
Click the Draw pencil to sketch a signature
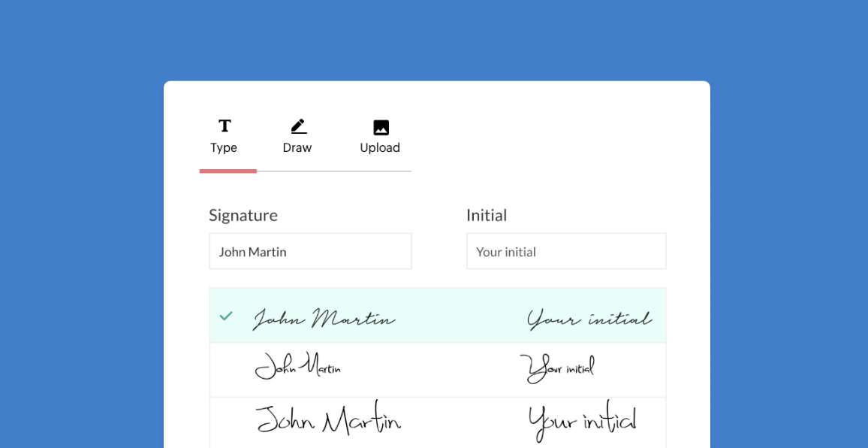(x=297, y=125)
